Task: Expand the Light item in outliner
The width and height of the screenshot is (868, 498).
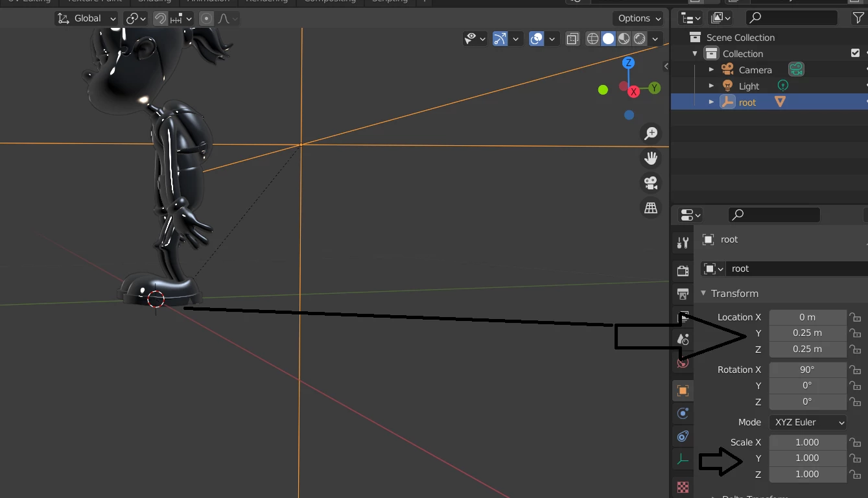Action: click(x=711, y=86)
